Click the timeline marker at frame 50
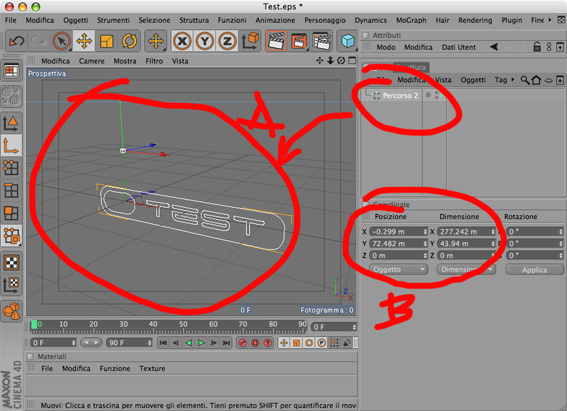The width and height of the screenshot is (567, 411). pyautogui.click(x=183, y=324)
